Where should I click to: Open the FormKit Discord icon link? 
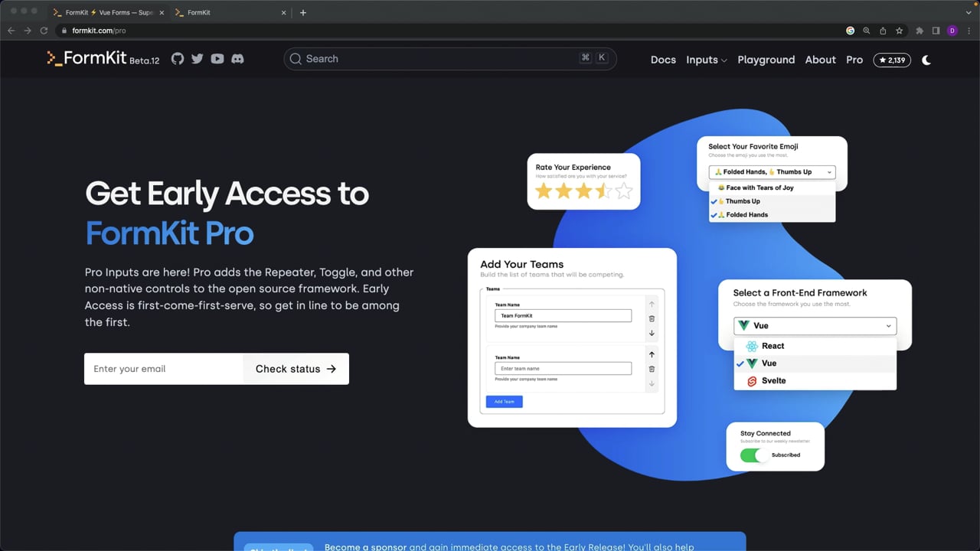point(237,59)
